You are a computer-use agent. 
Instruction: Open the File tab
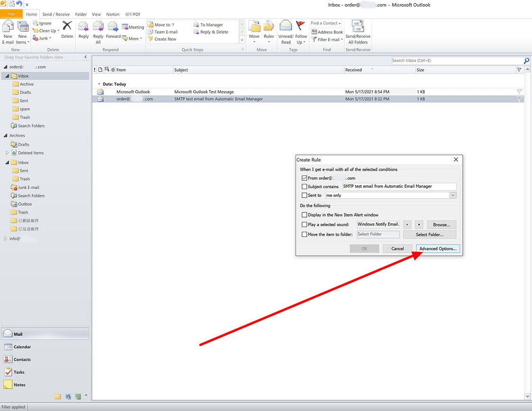tap(11, 14)
